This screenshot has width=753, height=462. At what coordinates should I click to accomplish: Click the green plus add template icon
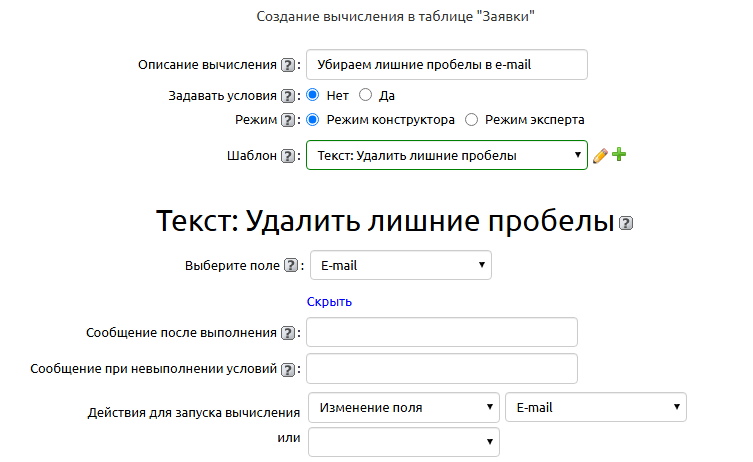tap(619, 155)
